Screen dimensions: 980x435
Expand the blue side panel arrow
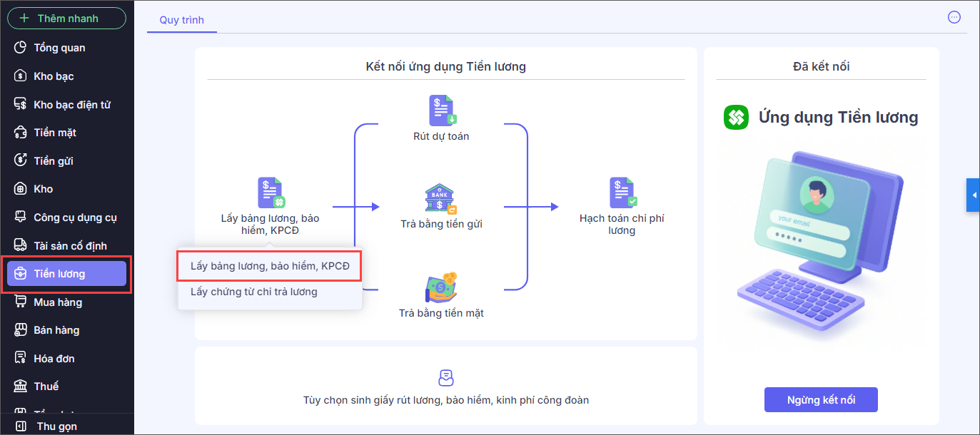(x=973, y=195)
